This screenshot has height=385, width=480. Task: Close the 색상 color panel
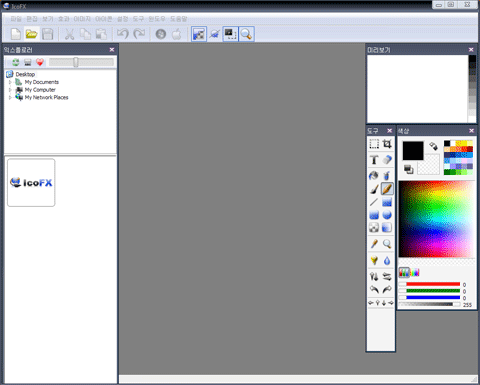[471, 130]
